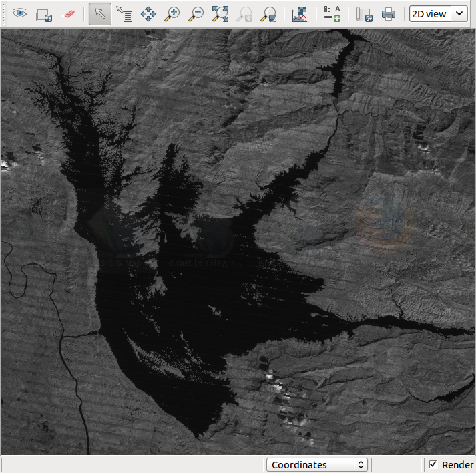476x473 pixels.
Task: Open the Analyze map tool
Action: (x=300, y=14)
